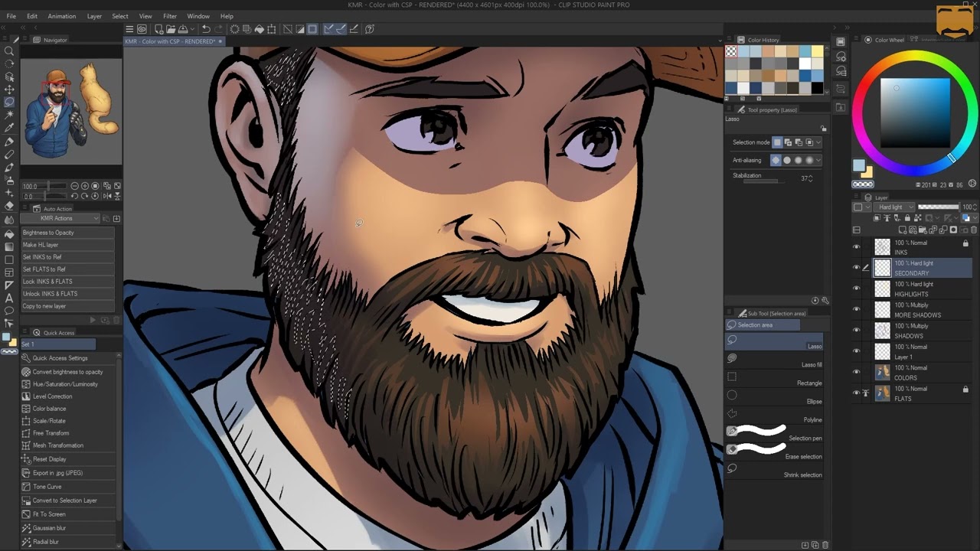
Task: Select the Gradient tool
Action: coord(9,247)
